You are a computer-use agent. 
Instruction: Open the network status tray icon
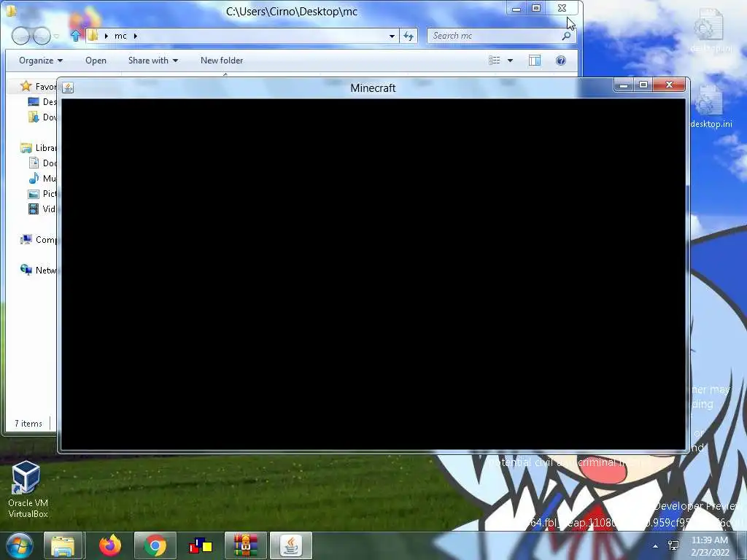673,545
